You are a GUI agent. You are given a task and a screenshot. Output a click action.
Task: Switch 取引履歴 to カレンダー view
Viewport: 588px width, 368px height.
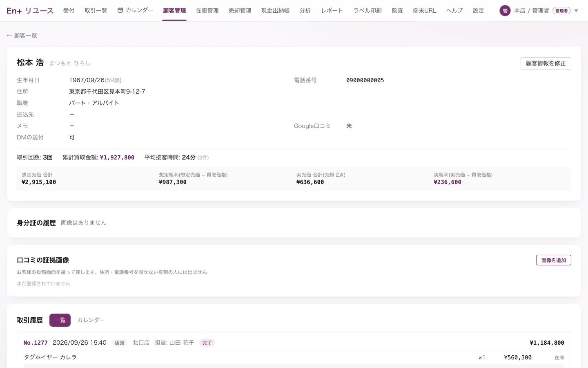point(91,320)
